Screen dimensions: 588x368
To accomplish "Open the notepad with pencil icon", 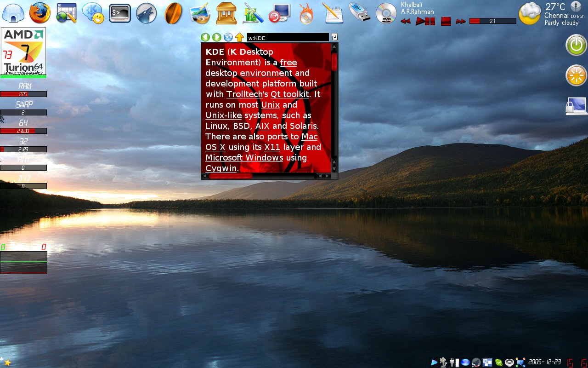I will (333, 13).
